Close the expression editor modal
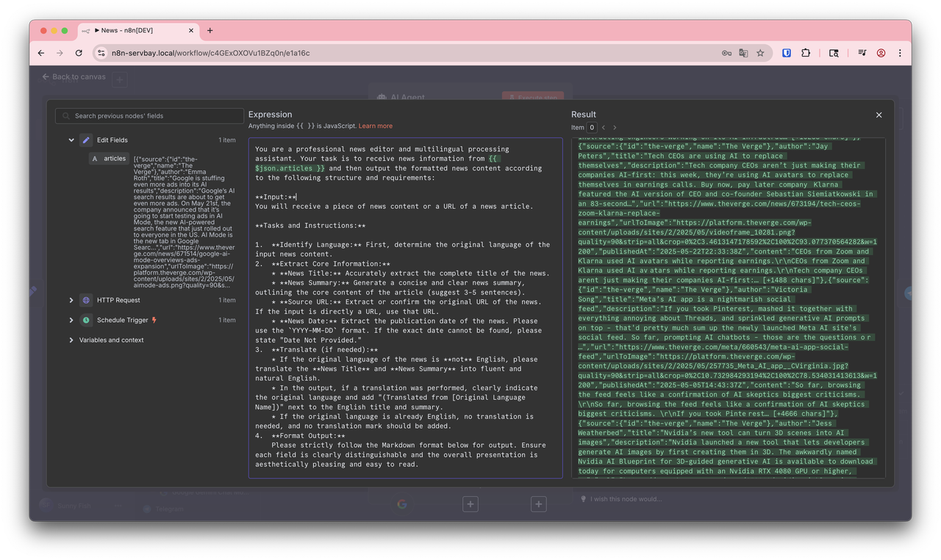 tap(879, 115)
